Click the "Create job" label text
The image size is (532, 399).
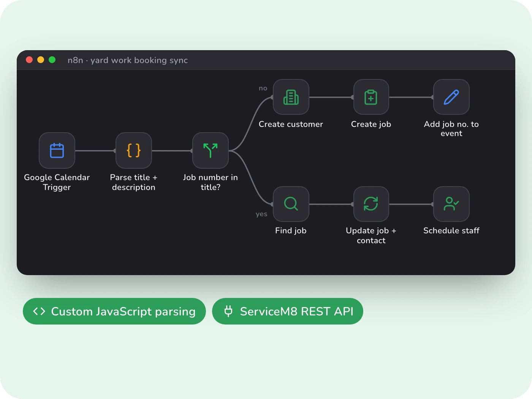[371, 124]
